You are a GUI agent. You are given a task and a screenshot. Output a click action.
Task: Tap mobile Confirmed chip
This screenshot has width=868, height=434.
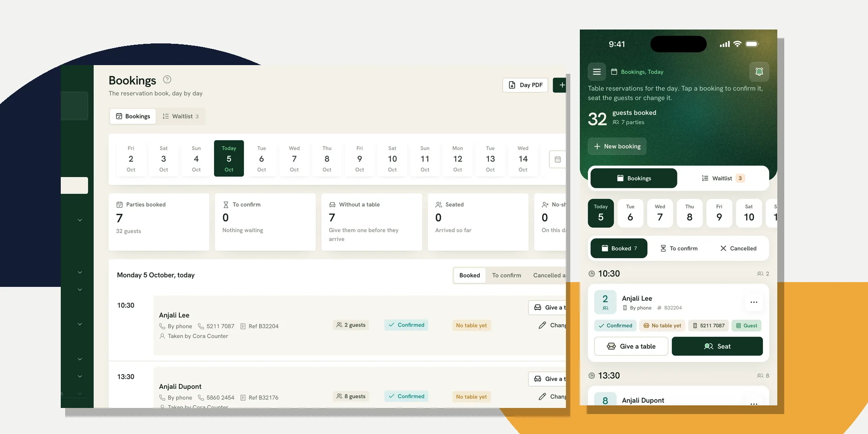(615, 325)
